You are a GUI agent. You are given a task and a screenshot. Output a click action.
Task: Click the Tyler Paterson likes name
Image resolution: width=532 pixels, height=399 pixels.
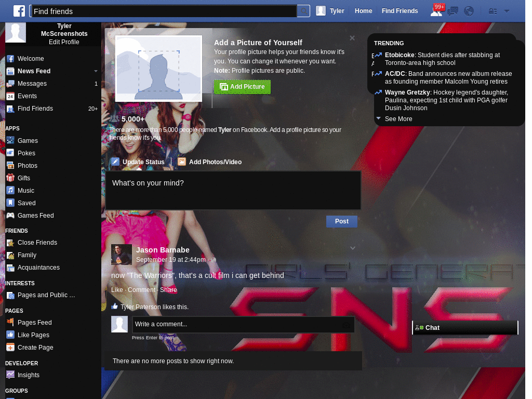[x=140, y=307]
